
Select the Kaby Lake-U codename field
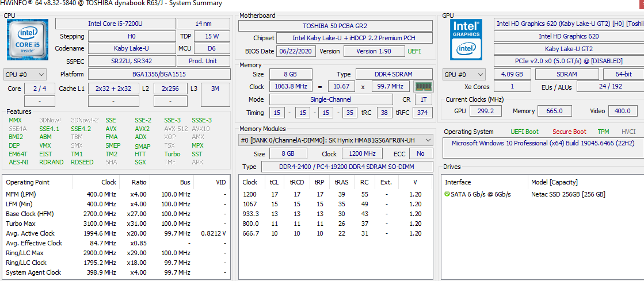click(x=131, y=48)
